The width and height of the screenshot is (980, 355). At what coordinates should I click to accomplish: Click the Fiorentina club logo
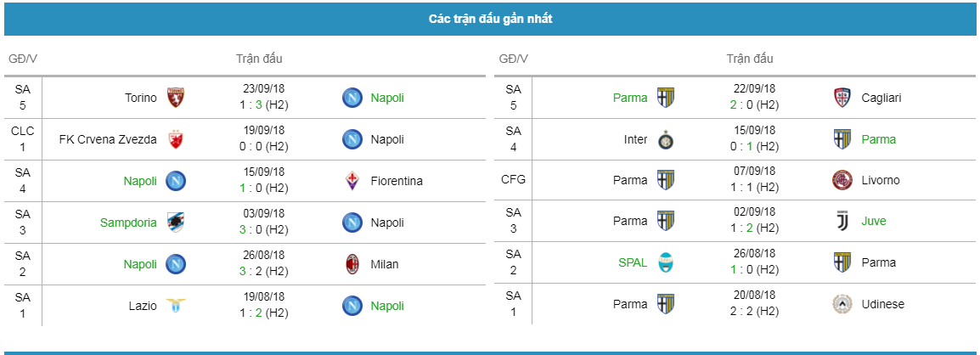point(352,181)
